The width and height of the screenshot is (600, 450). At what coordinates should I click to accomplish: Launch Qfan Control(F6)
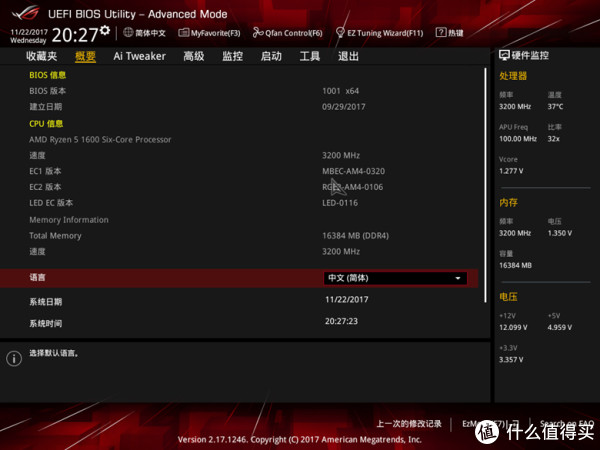[x=288, y=33]
